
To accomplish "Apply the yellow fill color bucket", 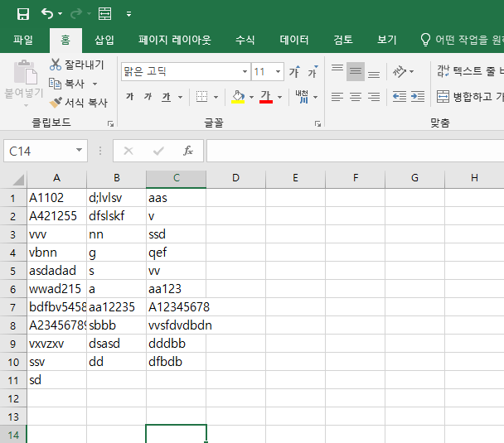I will tap(238, 97).
